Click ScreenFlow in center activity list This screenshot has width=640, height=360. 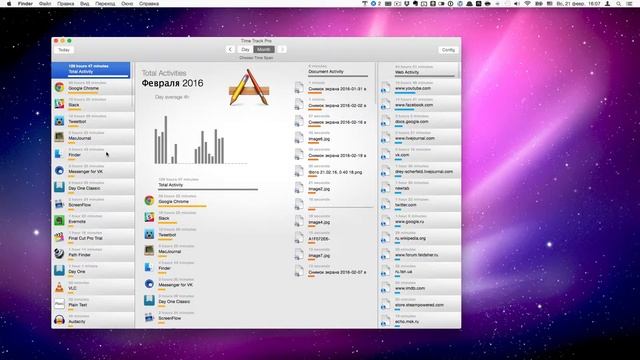169,318
